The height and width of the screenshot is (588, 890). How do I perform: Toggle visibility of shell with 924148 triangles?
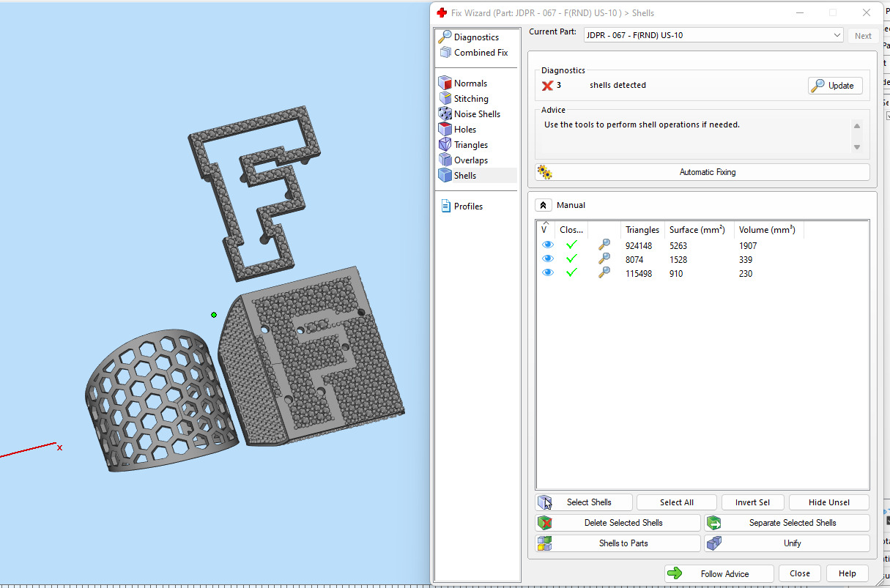(x=547, y=245)
